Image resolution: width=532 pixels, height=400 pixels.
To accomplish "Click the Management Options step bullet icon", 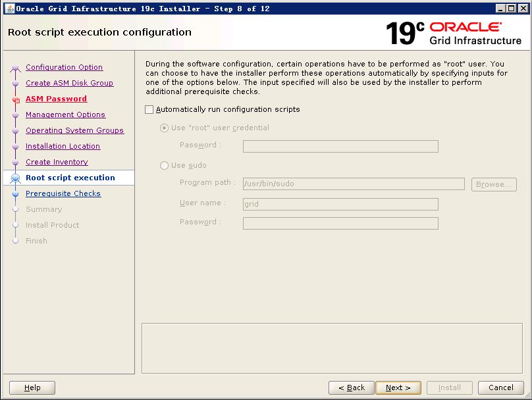I will pos(15,115).
